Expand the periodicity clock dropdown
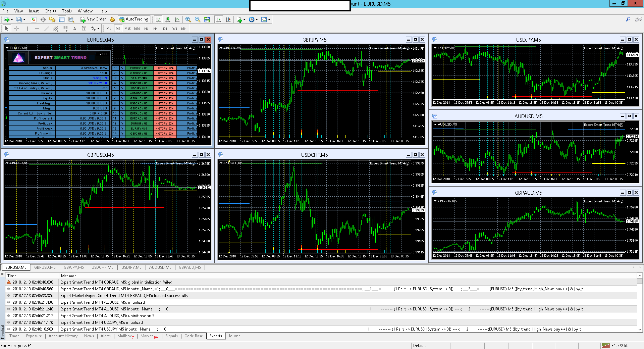644x349 pixels. (x=257, y=19)
